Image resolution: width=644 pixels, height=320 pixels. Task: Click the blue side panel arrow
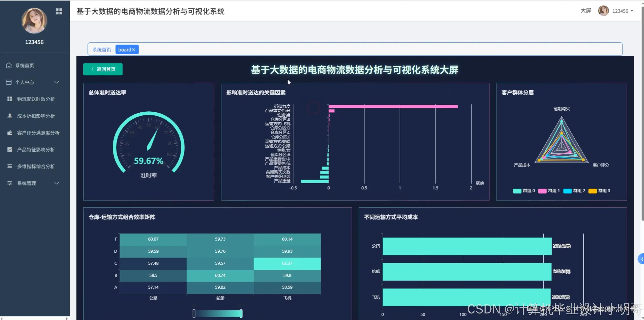point(641,259)
